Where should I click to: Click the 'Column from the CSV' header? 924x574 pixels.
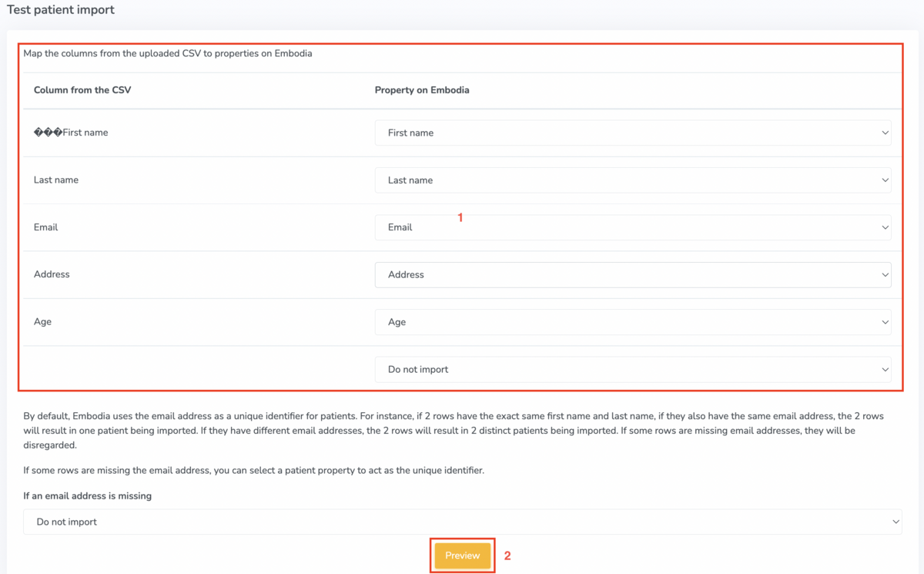[x=82, y=90]
